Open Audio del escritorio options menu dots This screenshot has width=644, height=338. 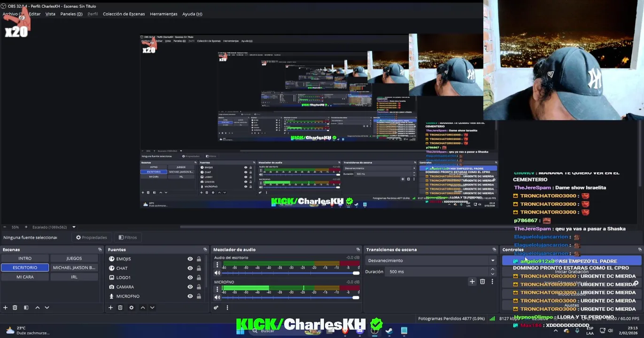[217, 265]
